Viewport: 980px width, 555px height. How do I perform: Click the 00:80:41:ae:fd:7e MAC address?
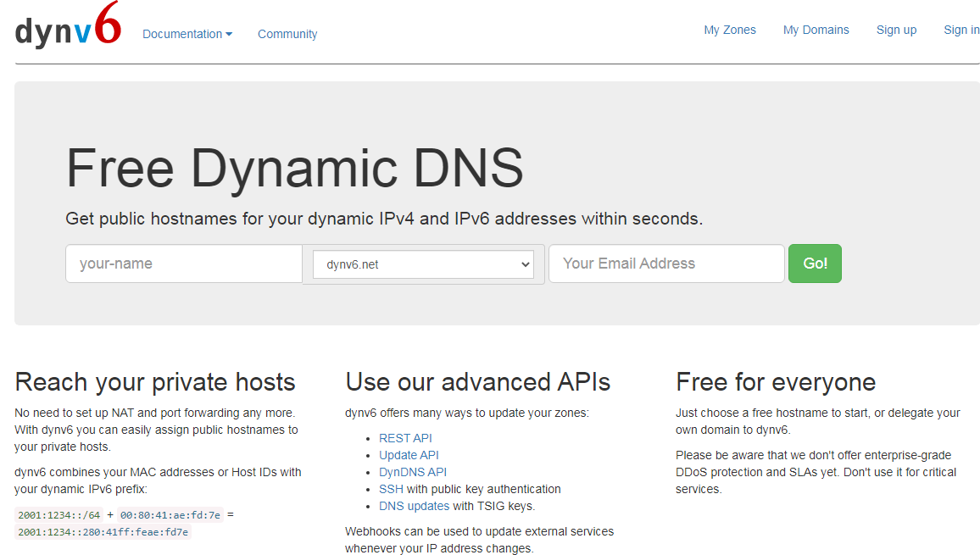[170, 515]
